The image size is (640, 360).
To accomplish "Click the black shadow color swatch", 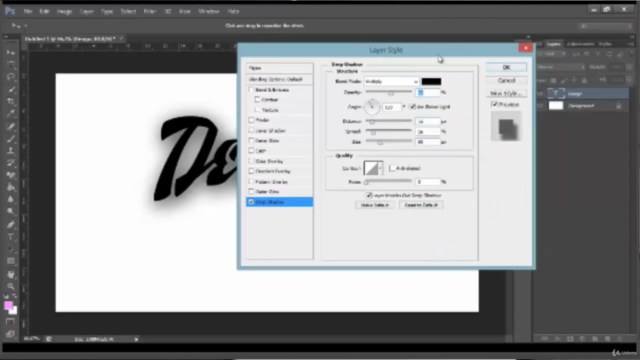I will (431, 81).
